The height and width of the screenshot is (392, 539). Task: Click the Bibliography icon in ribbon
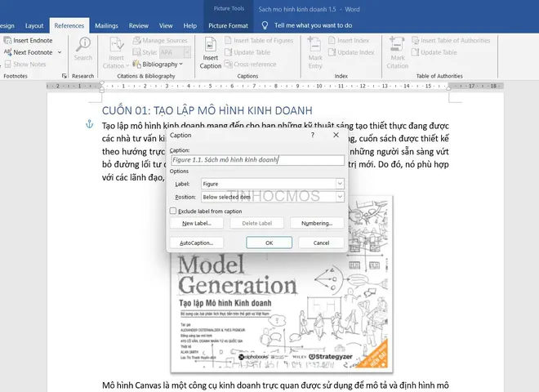tap(136, 65)
